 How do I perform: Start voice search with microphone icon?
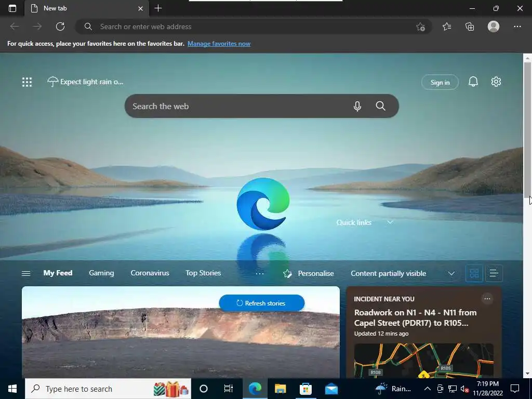tap(357, 106)
